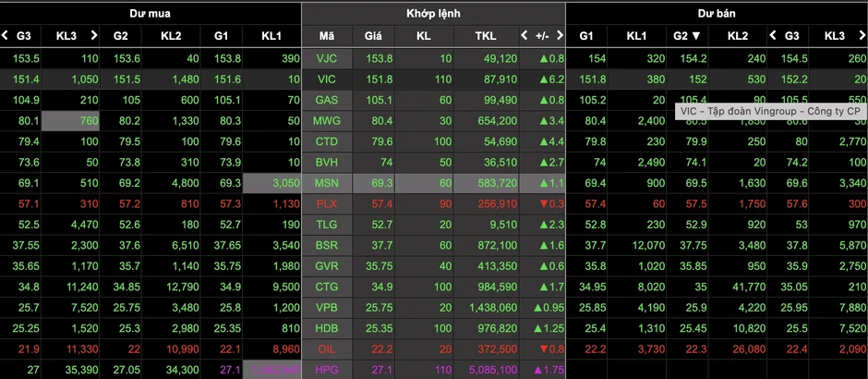Open the purple HPG stock symbol
Viewport: 868px width, 379px height.
[327, 370]
